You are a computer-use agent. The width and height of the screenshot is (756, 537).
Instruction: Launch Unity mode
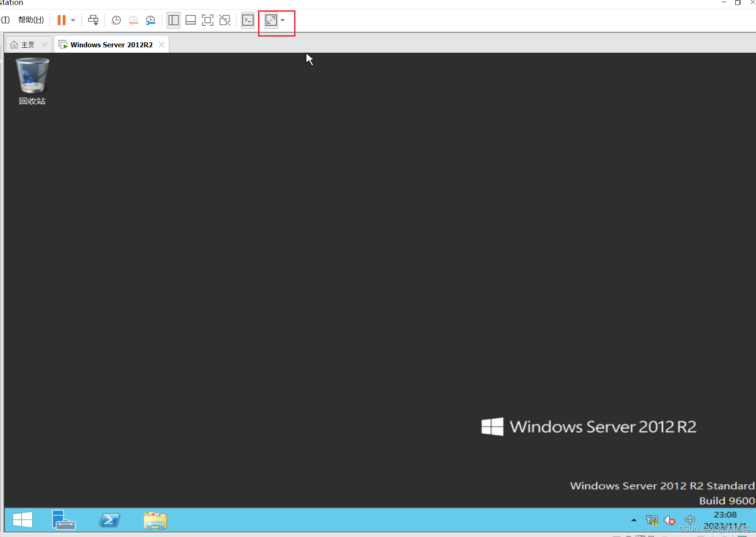pos(224,20)
